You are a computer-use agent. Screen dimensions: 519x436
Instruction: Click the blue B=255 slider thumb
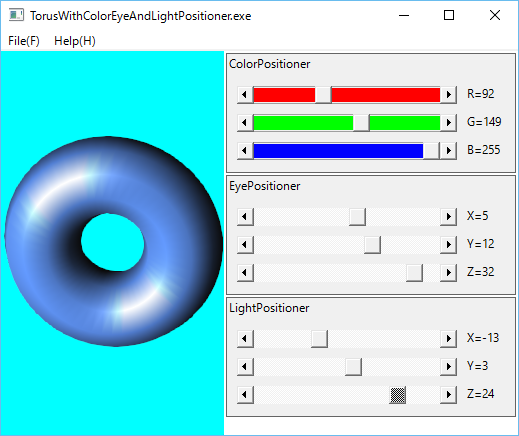point(431,150)
